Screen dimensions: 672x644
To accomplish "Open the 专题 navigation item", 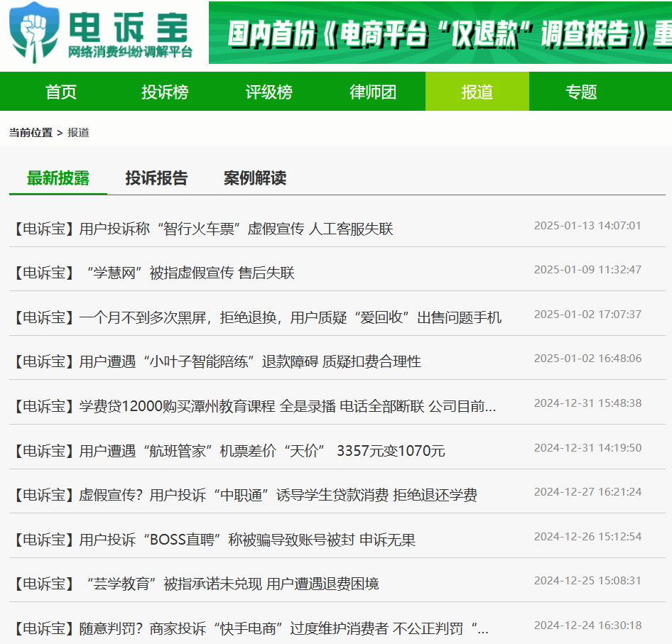I will (581, 92).
